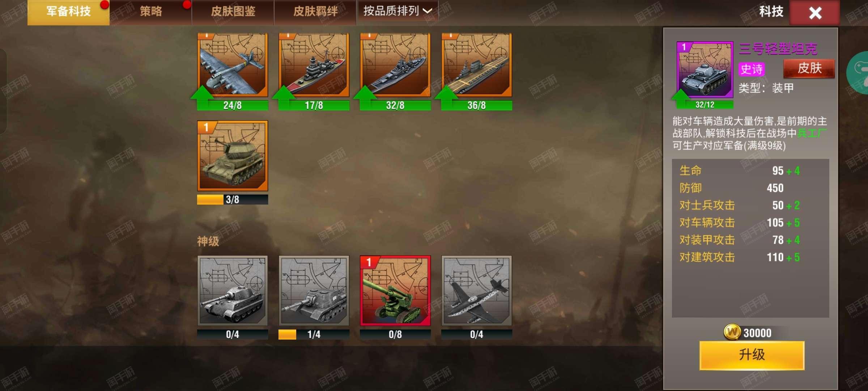Click the red 皮肤 skin button
The width and height of the screenshot is (868, 391).
coord(809,68)
